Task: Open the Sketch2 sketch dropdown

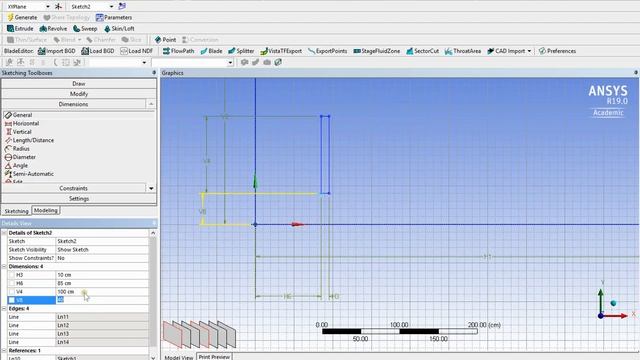Action: pyautogui.click(x=111, y=7)
